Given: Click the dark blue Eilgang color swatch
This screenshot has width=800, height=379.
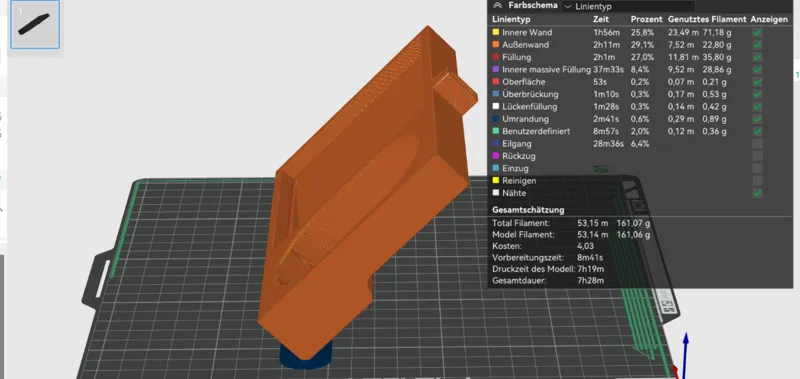Looking at the screenshot, I should (495, 144).
